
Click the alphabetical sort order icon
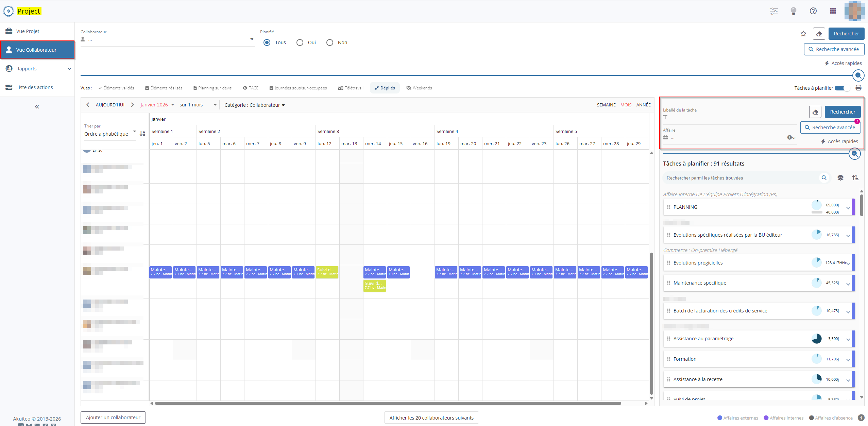pyautogui.click(x=142, y=134)
